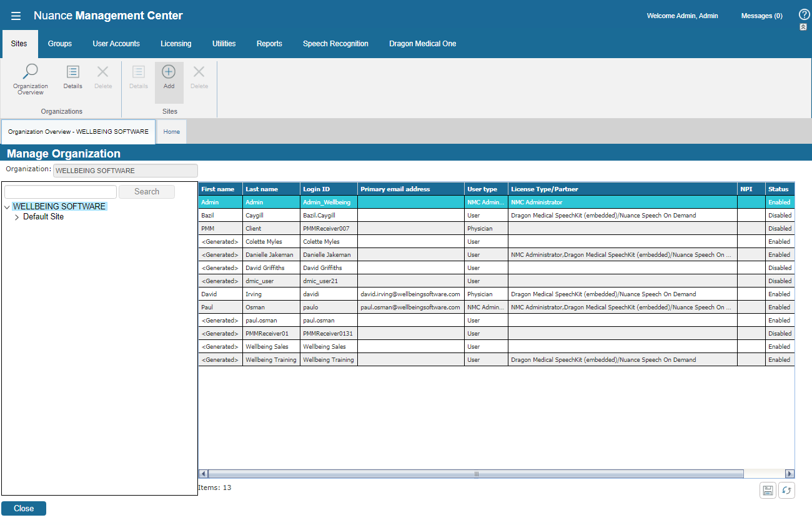Screen dimensions: 812x525
Task: Click the scroll right arrow of grid
Action: click(790, 474)
